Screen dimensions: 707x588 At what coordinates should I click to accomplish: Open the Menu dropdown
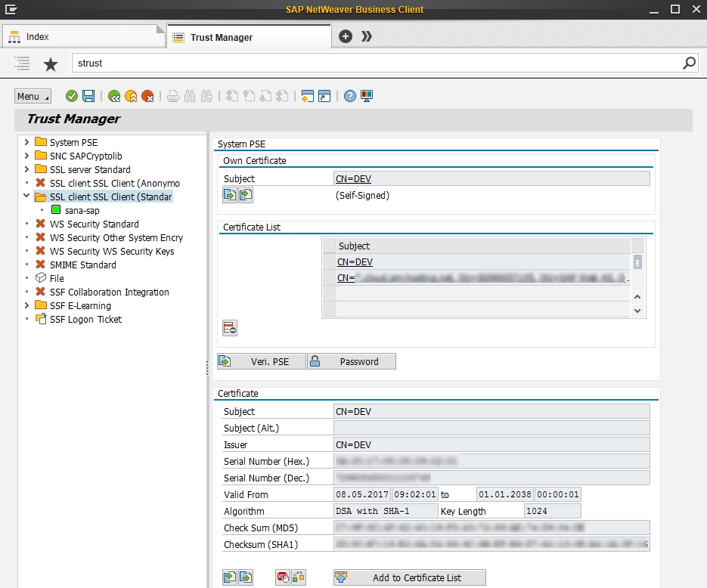point(32,96)
